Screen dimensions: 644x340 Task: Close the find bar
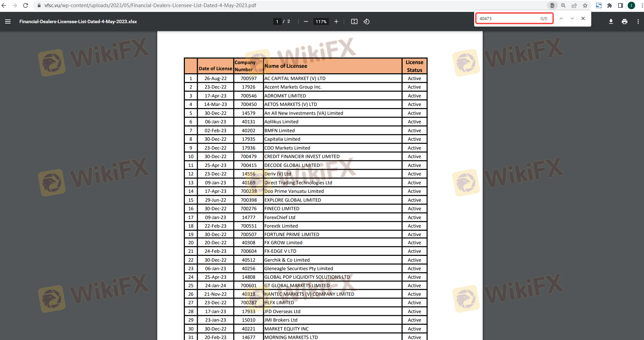[583, 18]
